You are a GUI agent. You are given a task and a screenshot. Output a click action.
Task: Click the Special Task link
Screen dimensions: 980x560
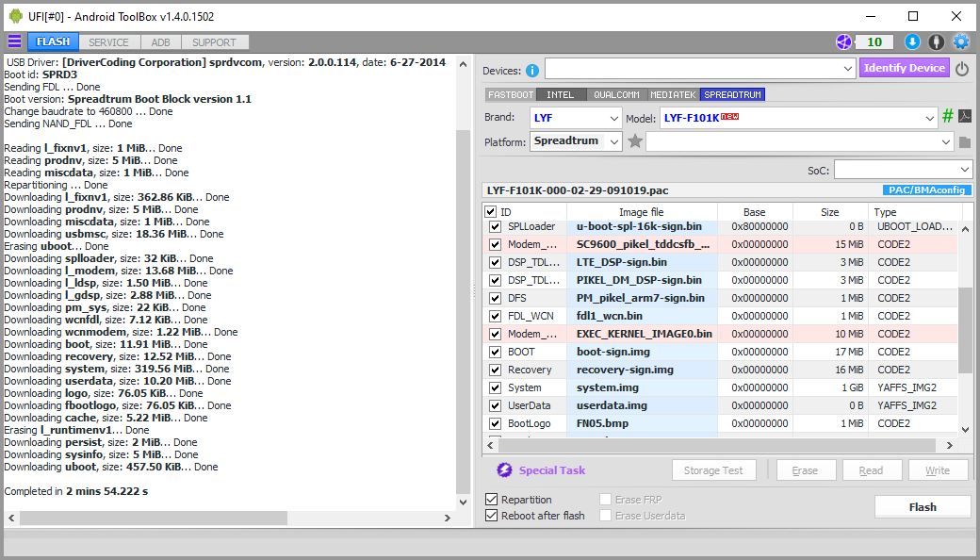pyautogui.click(x=552, y=470)
